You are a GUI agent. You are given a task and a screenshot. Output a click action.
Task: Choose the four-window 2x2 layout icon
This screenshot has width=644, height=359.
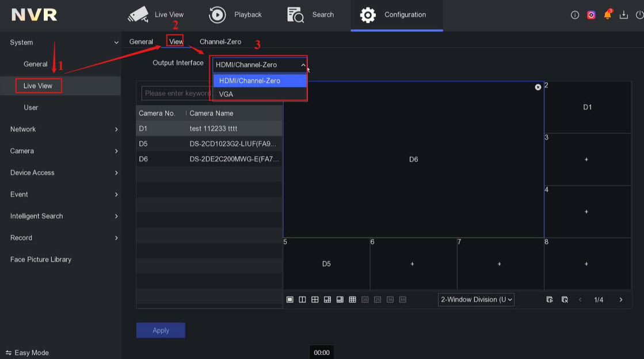(315, 300)
